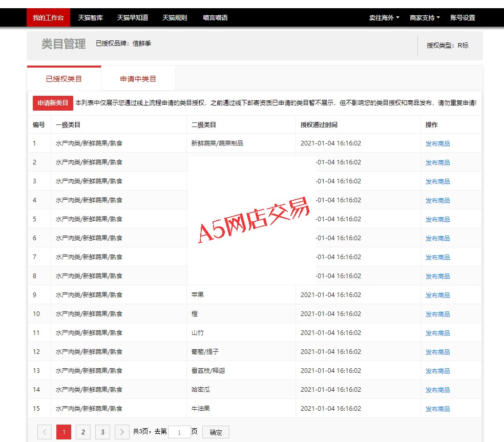Open 账号设置 in the top bar
Image resolution: width=504 pixels, height=442 pixels.
(x=463, y=18)
